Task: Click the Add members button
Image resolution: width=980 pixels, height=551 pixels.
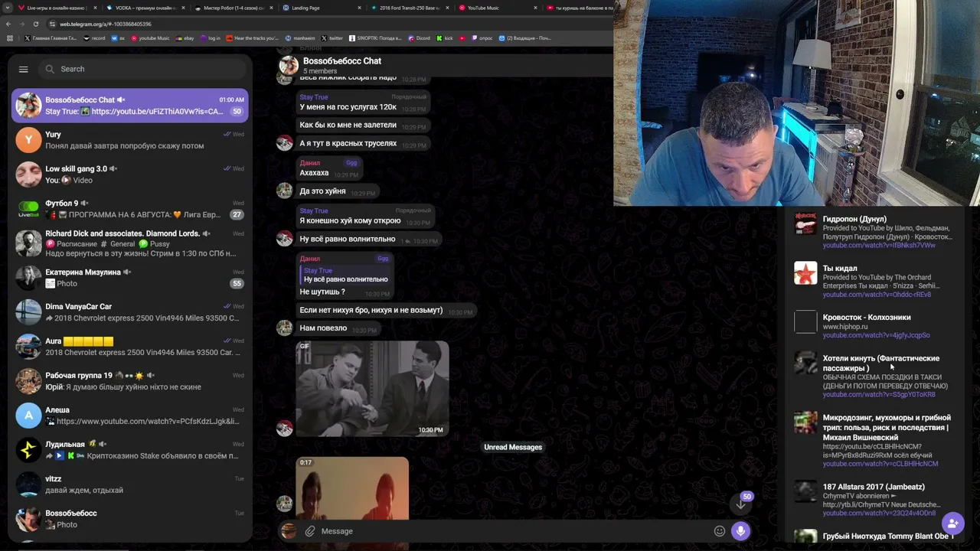Action: pyautogui.click(x=952, y=523)
